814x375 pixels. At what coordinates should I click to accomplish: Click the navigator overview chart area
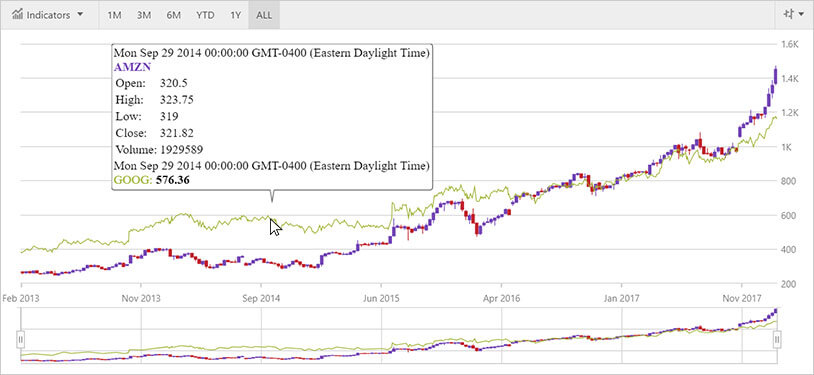coord(399,336)
